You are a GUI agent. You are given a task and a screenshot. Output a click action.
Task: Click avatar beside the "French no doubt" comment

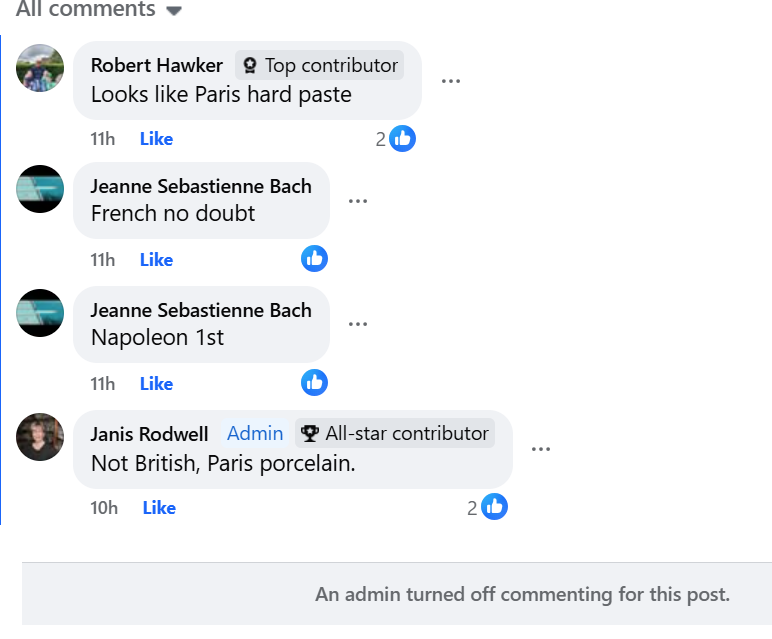tap(40, 188)
